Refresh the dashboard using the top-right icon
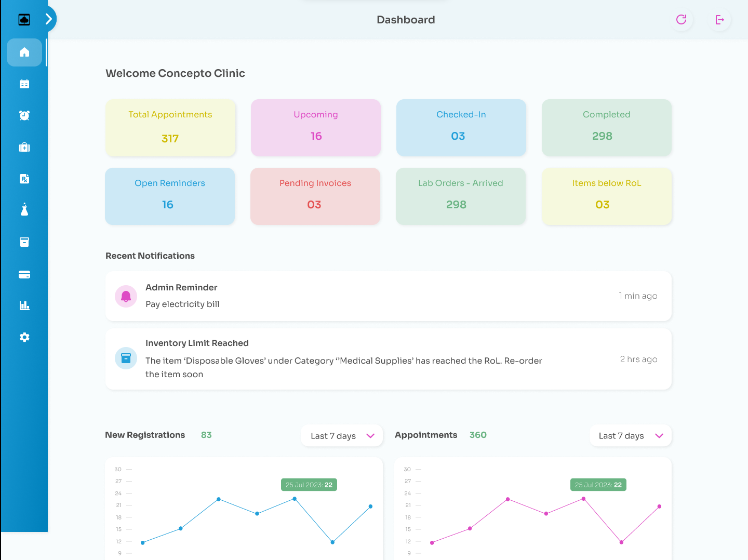The image size is (748, 560). [x=682, y=20]
